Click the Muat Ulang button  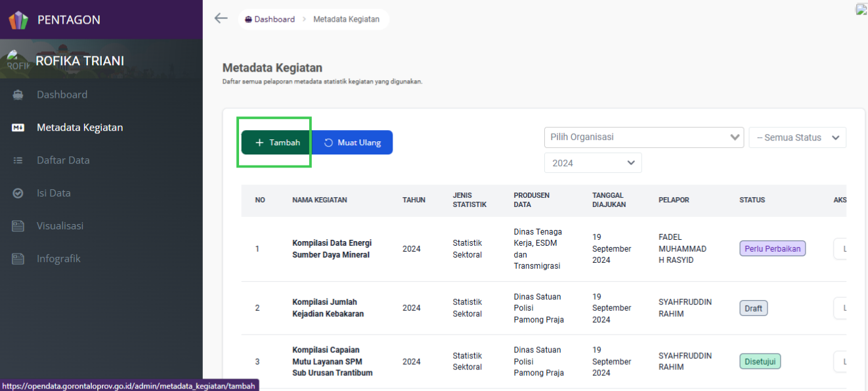coord(353,143)
